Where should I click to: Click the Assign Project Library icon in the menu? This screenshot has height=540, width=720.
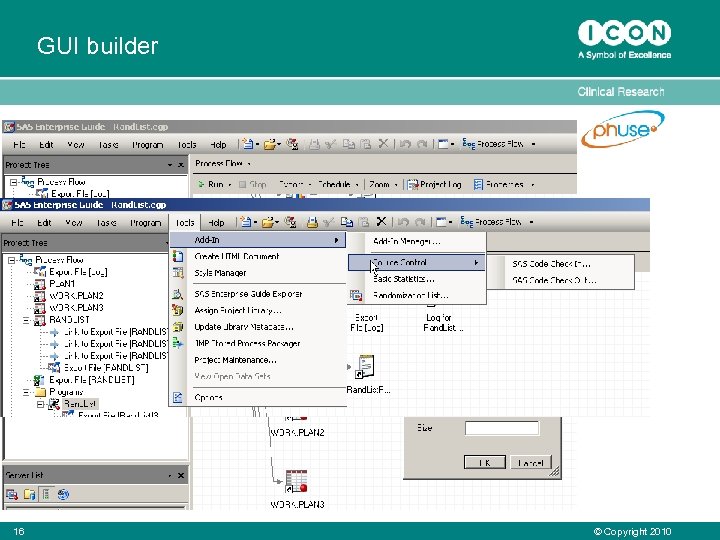178,310
